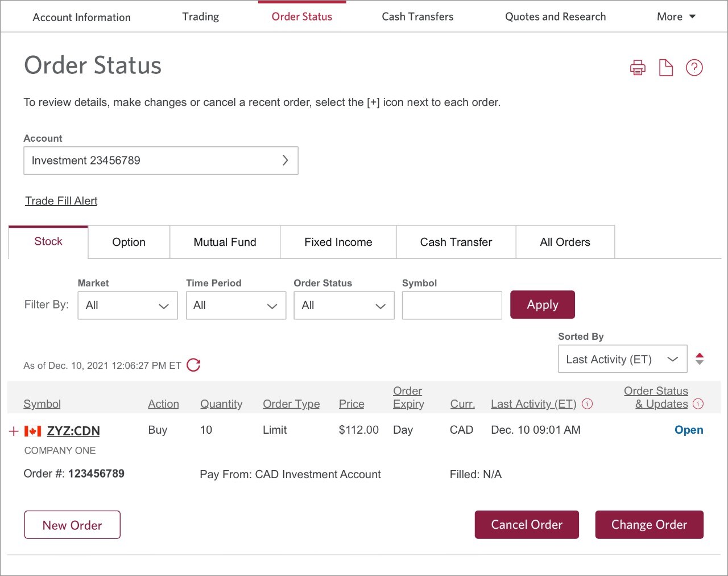
Task: Open the ZYZ:CDN symbol link
Action: 73,431
